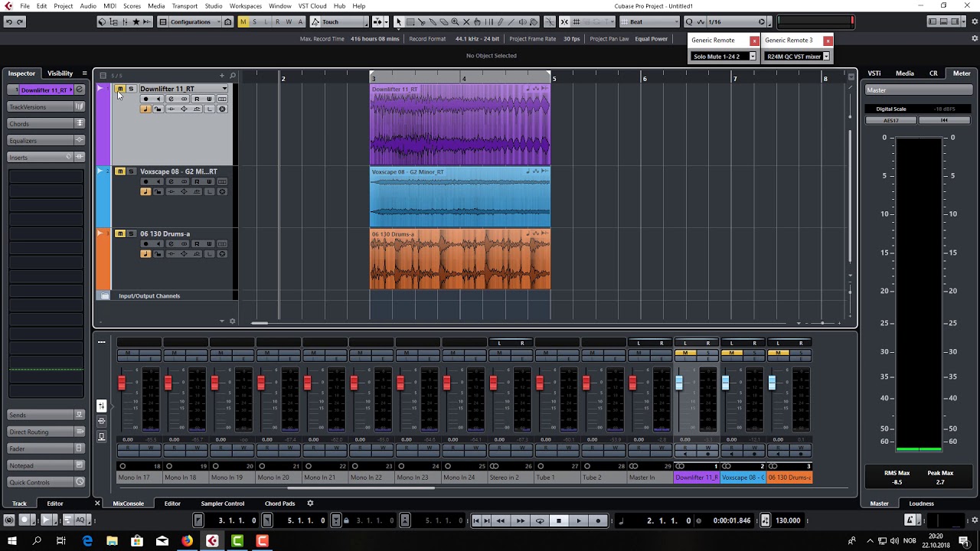Click the transport Play button
Screen dimensions: 980x551
click(x=578, y=520)
